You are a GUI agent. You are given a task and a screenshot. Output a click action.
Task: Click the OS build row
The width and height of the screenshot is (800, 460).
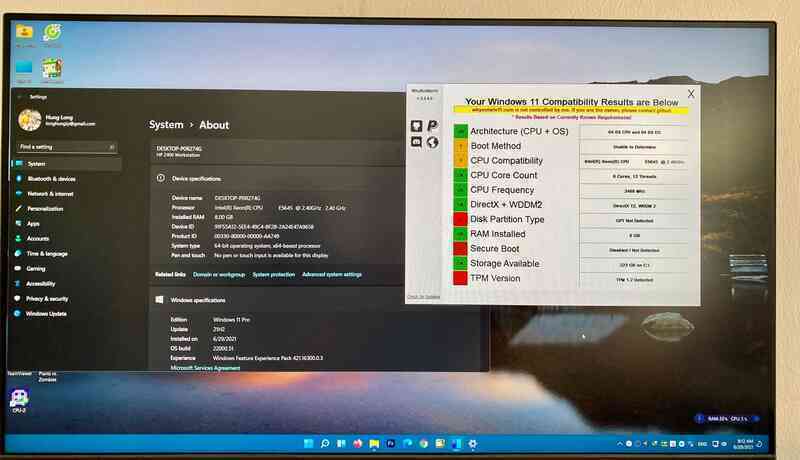point(202,348)
